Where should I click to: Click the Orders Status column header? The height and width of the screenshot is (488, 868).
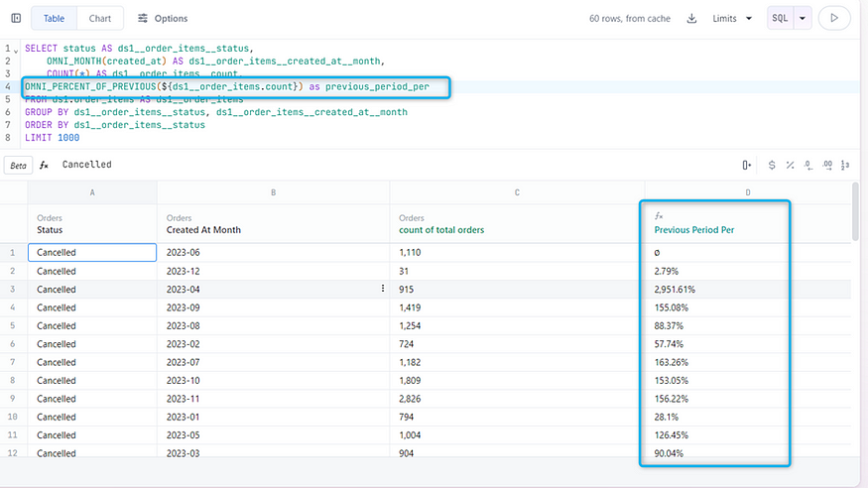[x=92, y=223]
